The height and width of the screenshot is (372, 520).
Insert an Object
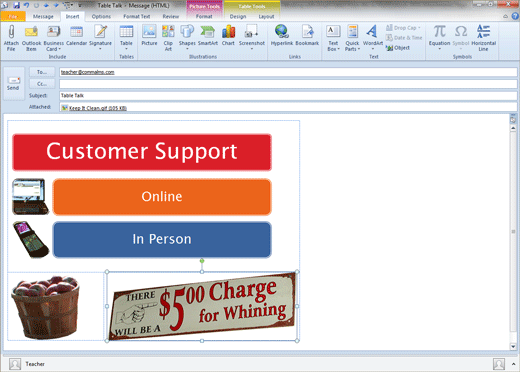click(x=398, y=48)
